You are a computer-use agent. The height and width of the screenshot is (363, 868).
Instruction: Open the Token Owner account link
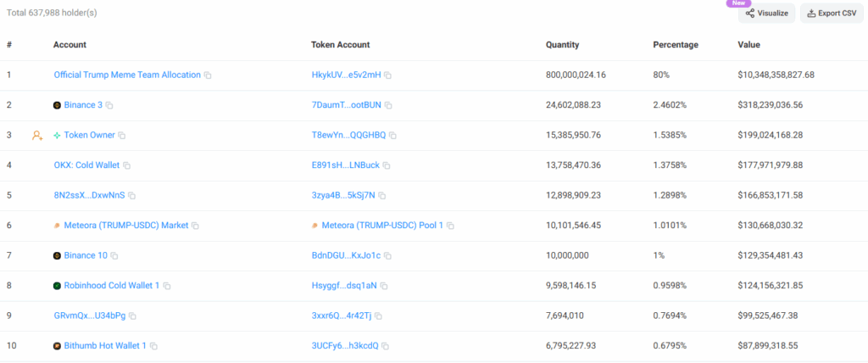pyautogui.click(x=90, y=135)
